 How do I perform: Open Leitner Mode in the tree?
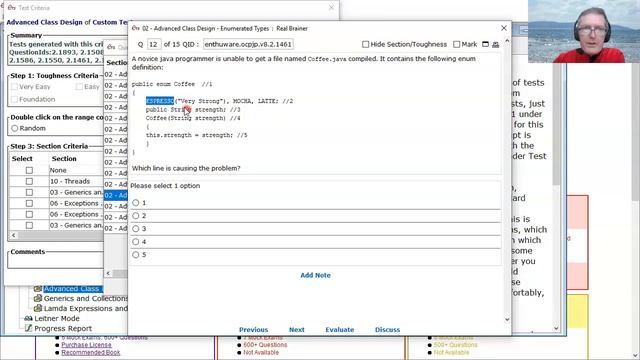pyautogui.click(x=57, y=318)
